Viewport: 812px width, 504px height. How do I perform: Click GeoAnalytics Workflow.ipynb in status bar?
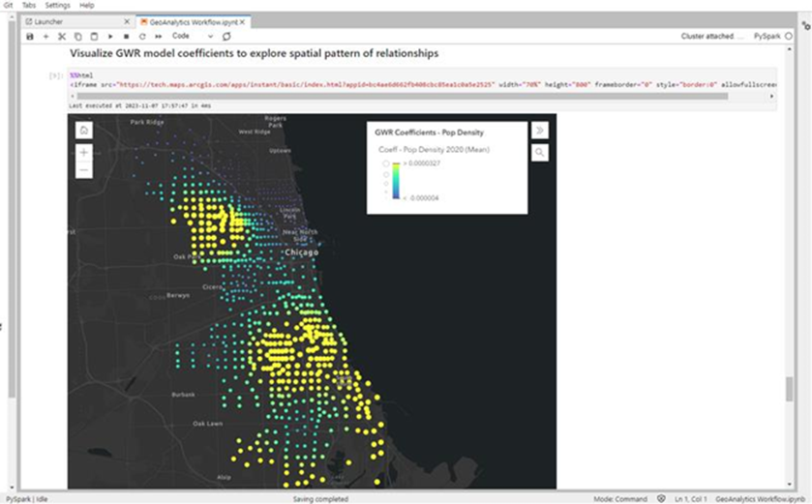pos(760,499)
